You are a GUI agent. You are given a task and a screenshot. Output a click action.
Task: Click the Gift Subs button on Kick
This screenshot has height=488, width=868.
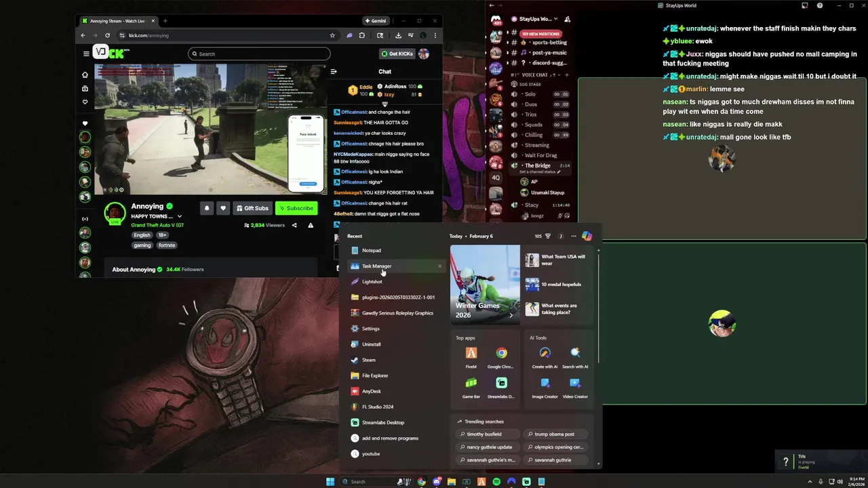pyautogui.click(x=252, y=208)
